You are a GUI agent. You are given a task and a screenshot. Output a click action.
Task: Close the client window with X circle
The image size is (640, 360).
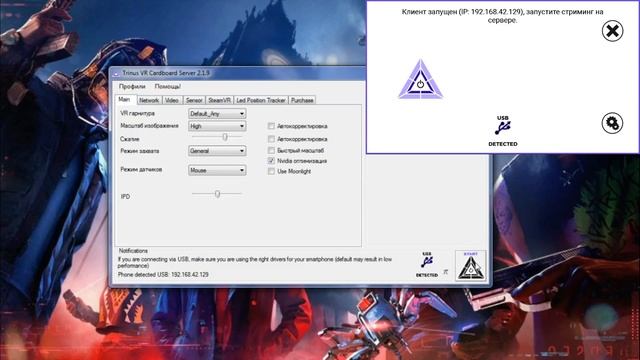[x=612, y=31]
